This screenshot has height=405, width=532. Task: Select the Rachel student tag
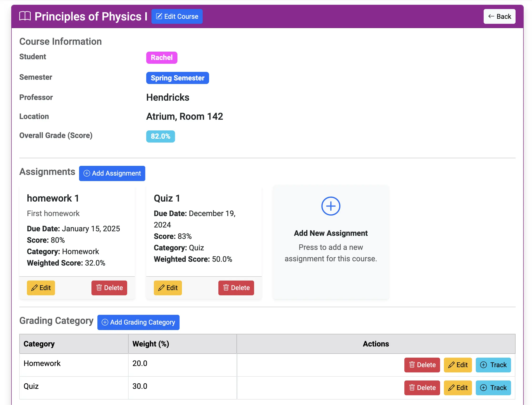tap(161, 57)
